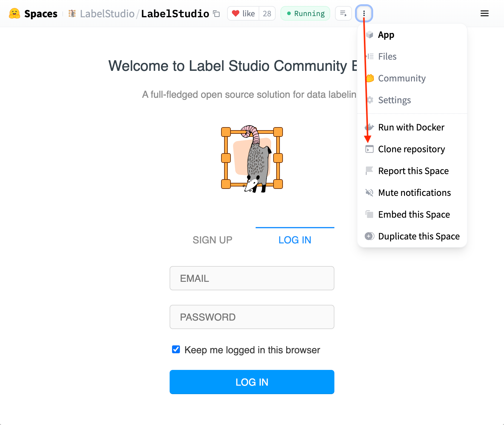The width and height of the screenshot is (504, 425).
Task: Focus the EMAIL input field
Action: tap(252, 278)
